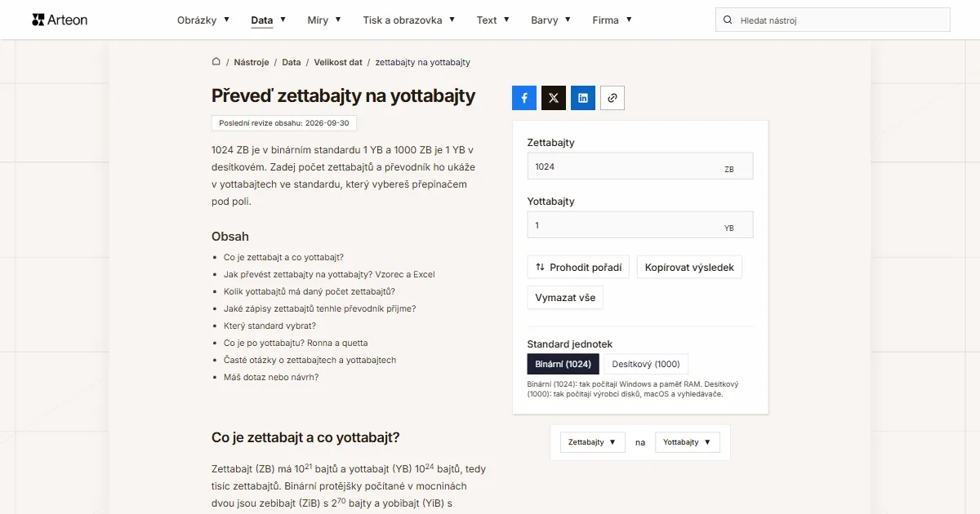The image size is (980, 514).
Task: Click the home icon in breadcrumb
Action: [216, 62]
